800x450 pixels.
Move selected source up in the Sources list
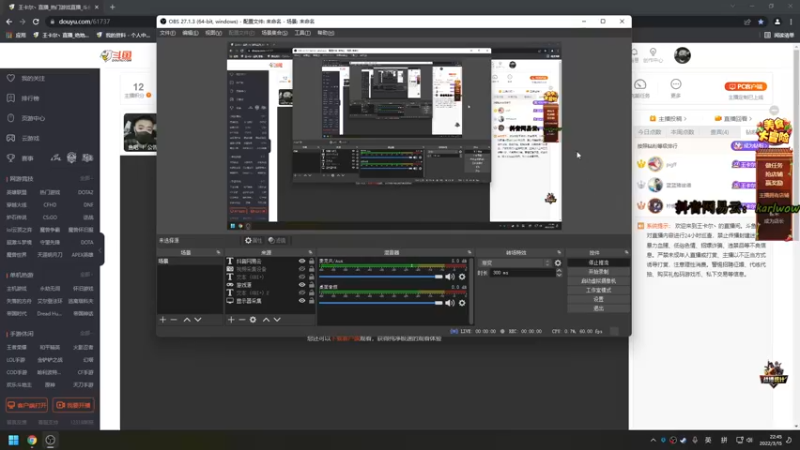click(266, 319)
